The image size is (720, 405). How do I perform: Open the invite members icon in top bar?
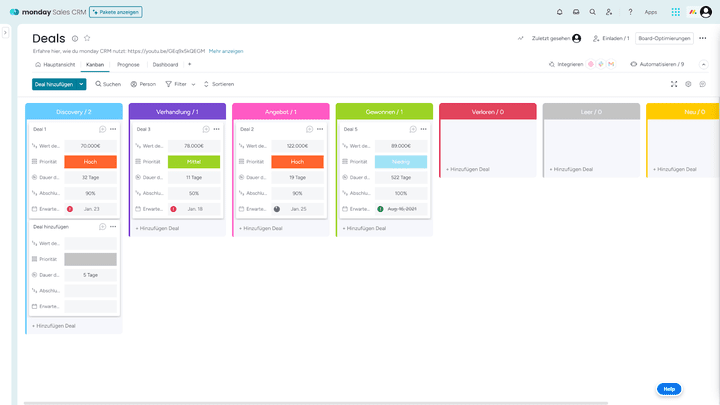point(609,12)
